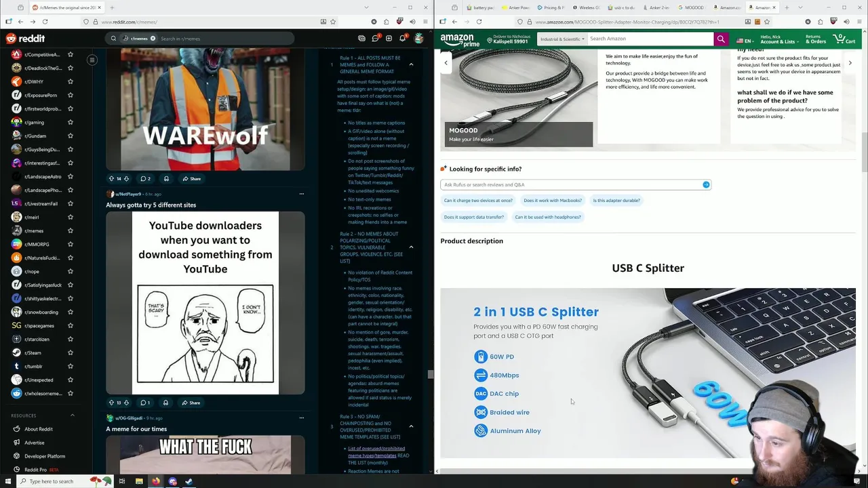The height and width of the screenshot is (488, 868).
Task: Toggle favorite star for r/starcitizen
Action: point(70,339)
